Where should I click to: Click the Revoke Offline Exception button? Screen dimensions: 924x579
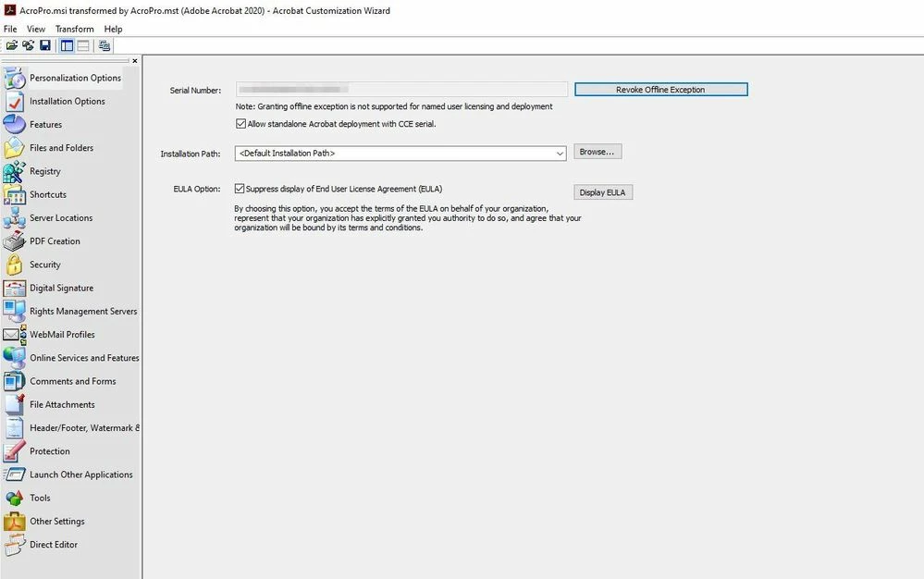pyautogui.click(x=660, y=90)
